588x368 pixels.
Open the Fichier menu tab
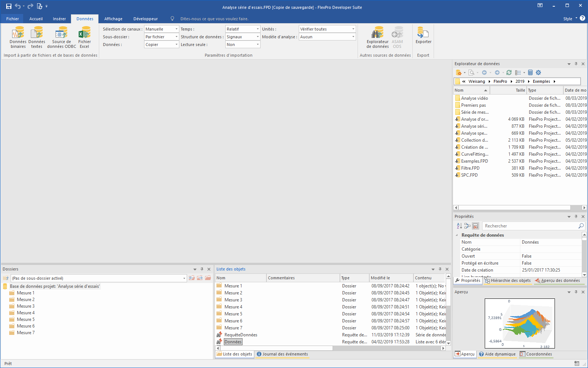point(12,19)
